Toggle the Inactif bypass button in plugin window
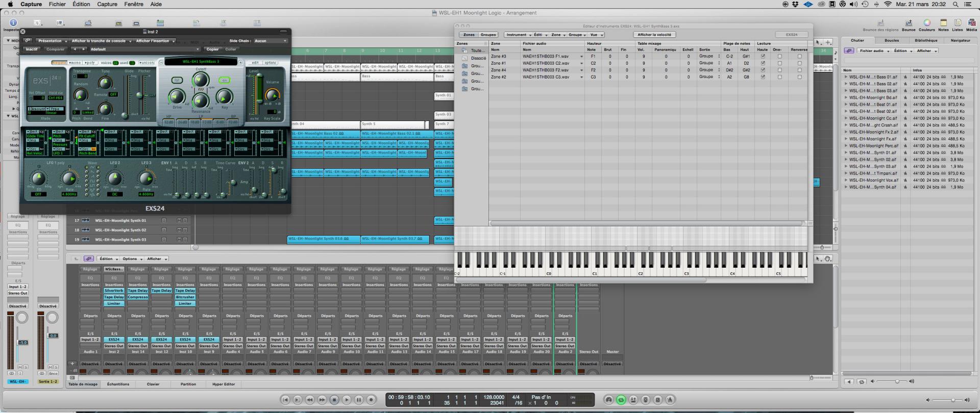This screenshot has height=413, width=980. pyautogui.click(x=32, y=49)
